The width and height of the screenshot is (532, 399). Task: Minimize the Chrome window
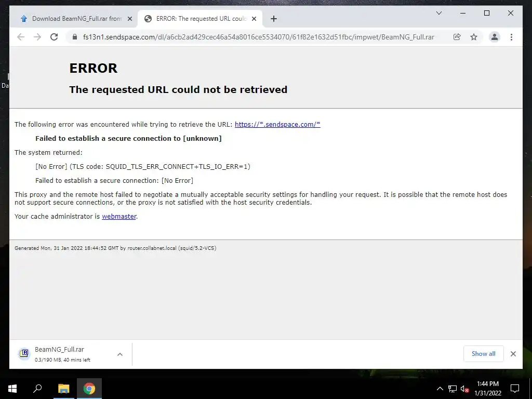point(463,13)
